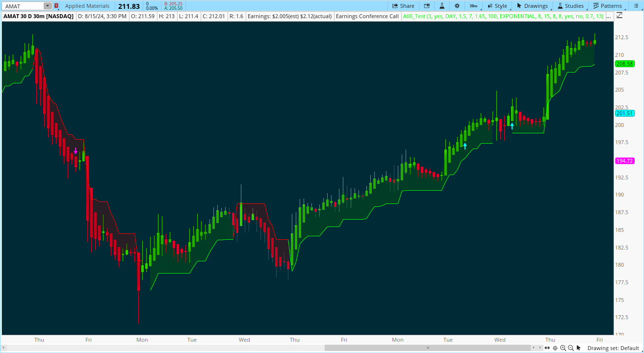644x353 pixels.
Task: Open the Drawings menu
Action: click(532, 6)
